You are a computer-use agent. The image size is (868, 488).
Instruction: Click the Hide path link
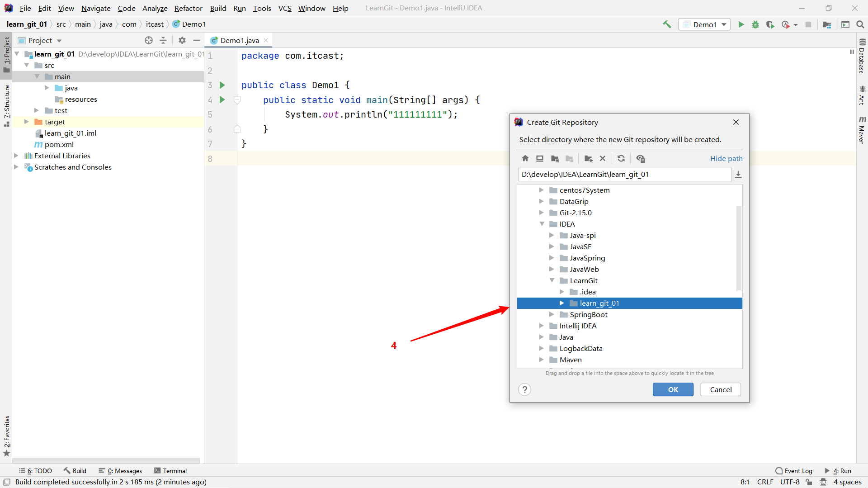(x=726, y=158)
